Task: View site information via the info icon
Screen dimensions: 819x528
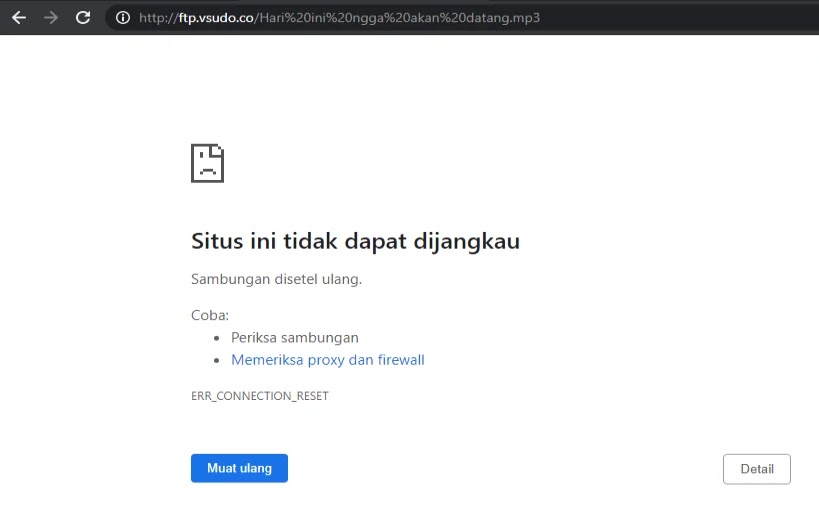Action: click(x=123, y=18)
